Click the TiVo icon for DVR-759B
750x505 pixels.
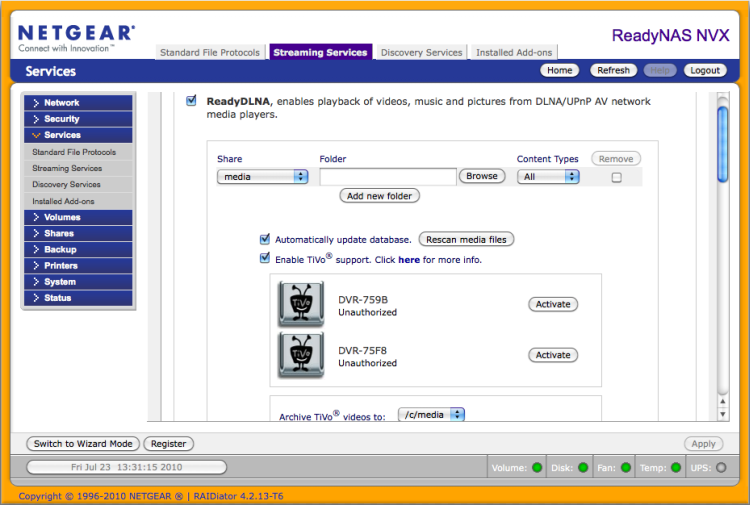point(301,304)
